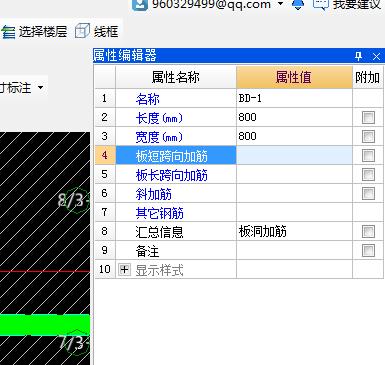
Task: Tick the 附加 checkbox for 板短跨向加筋
Action: point(368,156)
